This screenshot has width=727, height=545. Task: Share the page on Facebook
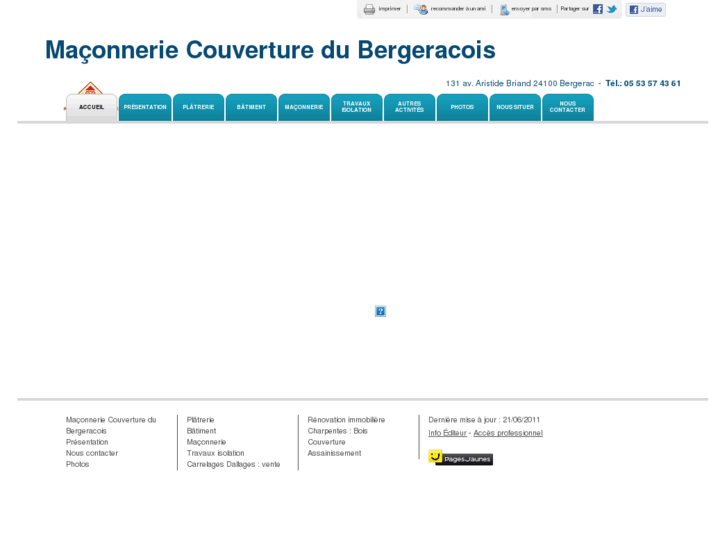point(598,9)
